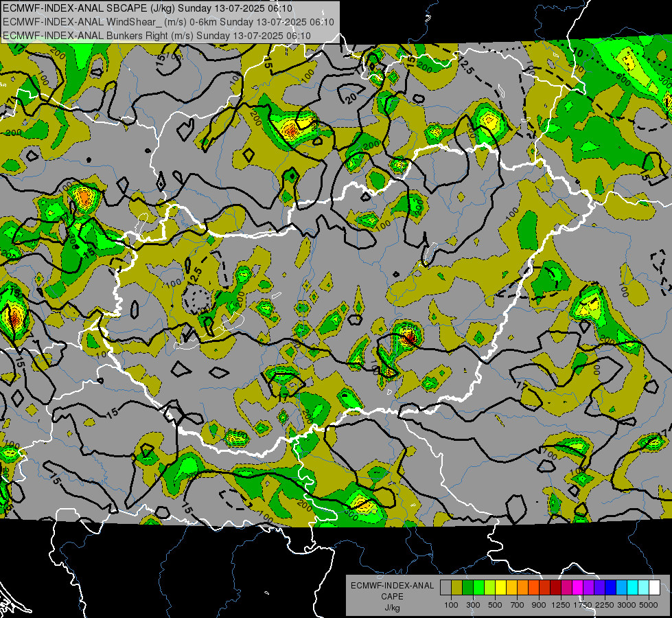Click the orange swatch in the CAPE scale
672x618 pixels.
523,588
